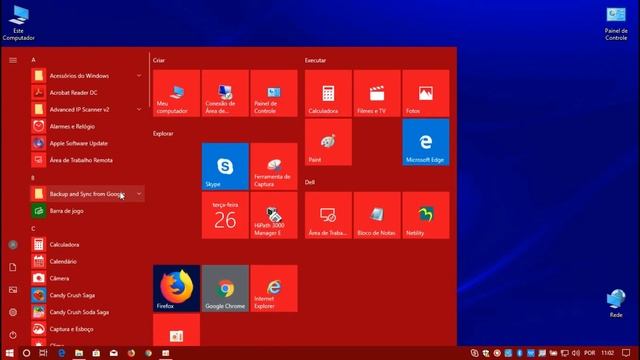Click the user account avatar in Start sidebar
The width and height of the screenshot is (640, 360).
(x=13, y=244)
